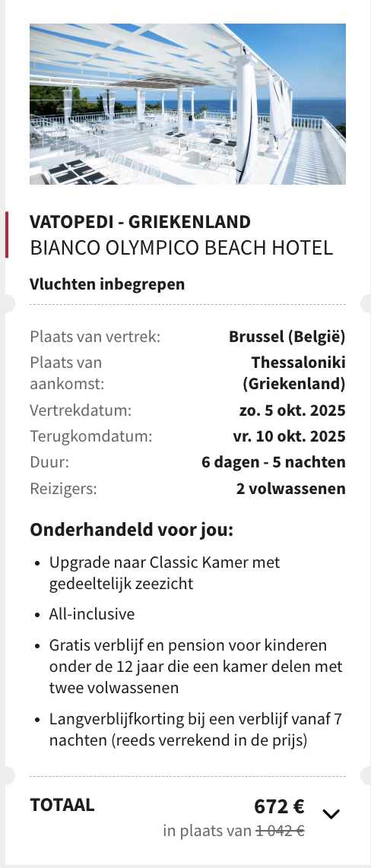Screen dimensions: 371x868
Task: Click the crossed-out 1 042 € price
Action: pyautogui.click(x=281, y=830)
